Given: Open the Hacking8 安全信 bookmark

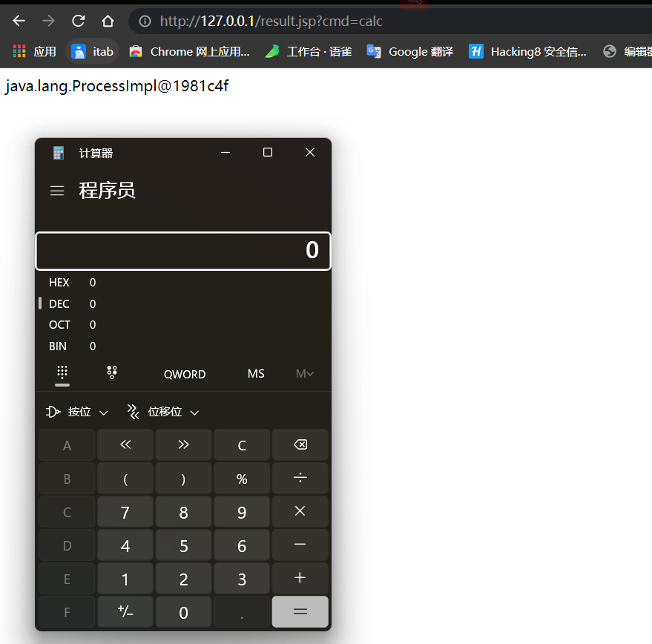Looking at the screenshot, I should coord(527,52).
